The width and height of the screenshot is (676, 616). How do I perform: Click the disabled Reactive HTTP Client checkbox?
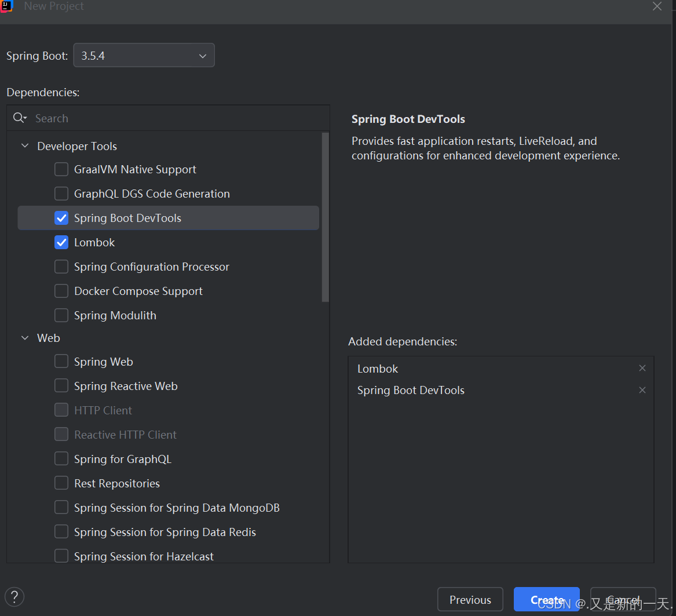61,434
